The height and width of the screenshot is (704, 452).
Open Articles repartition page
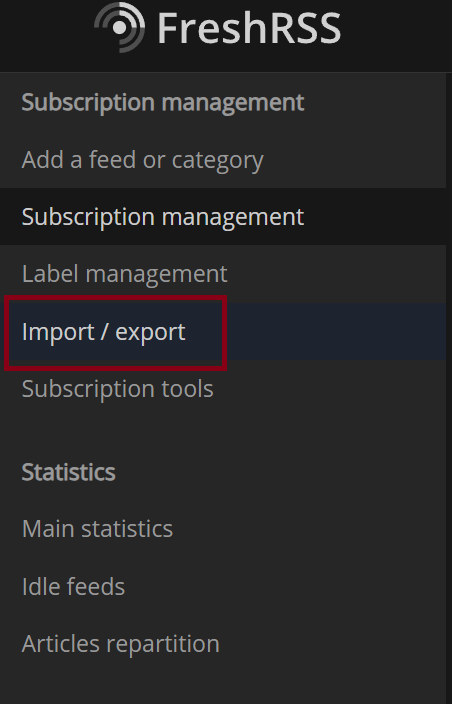(223, 643)
